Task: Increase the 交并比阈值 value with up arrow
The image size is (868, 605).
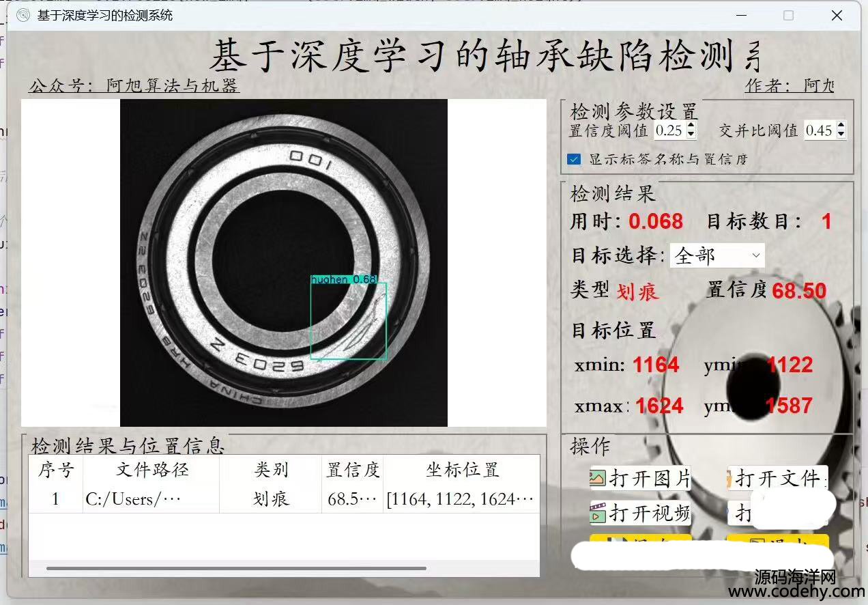Action: pyautogui.click(x=841, y=126)
